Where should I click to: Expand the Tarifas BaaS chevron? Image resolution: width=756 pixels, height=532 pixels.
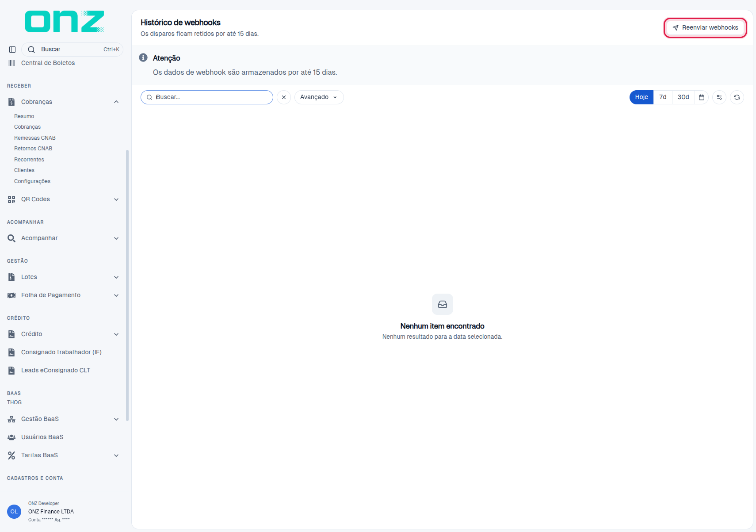(x=116, y=455)
